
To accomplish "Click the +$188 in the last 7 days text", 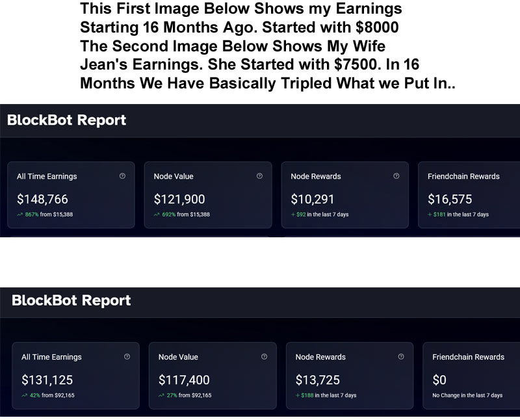I will pyautogui.click(x=326, y=395).
